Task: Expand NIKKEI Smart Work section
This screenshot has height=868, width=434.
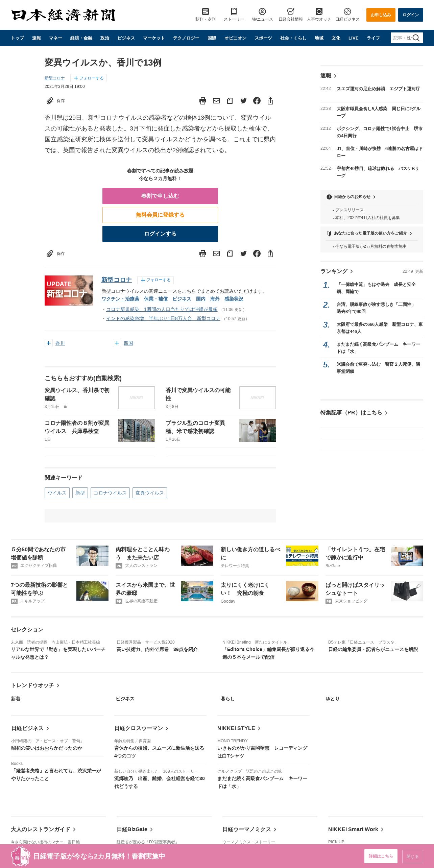Action: 382,829
